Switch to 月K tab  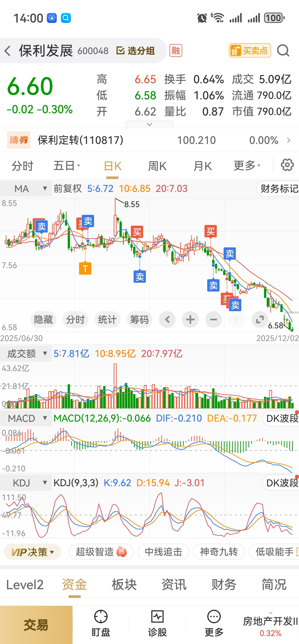pyautogui.click(x=203, y=166)
